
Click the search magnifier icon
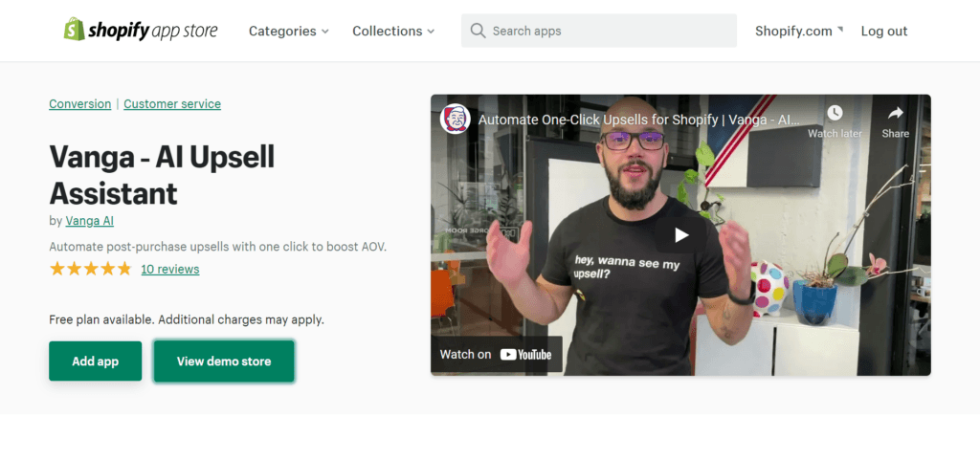click(x=479, y=31)
